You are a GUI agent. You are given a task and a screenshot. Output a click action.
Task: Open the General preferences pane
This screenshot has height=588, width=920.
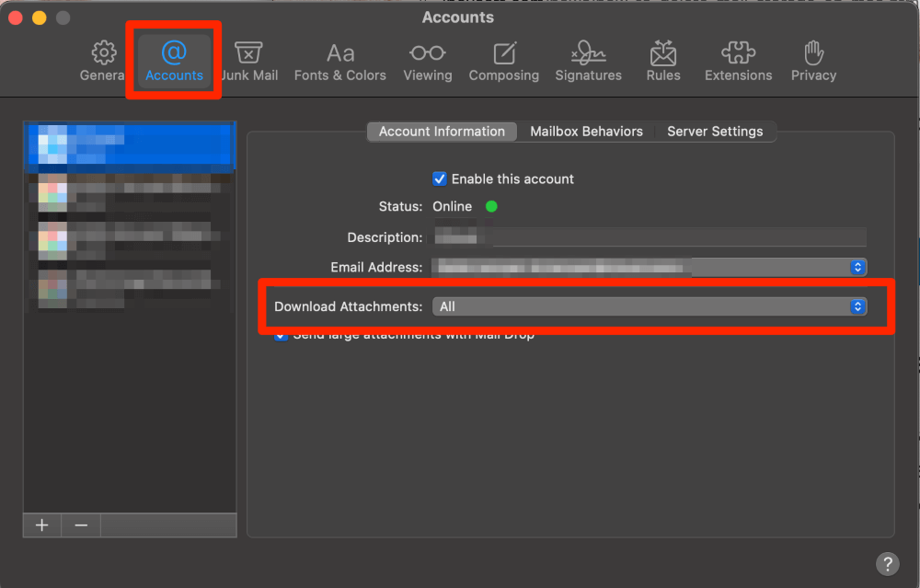tap(102, 62)
